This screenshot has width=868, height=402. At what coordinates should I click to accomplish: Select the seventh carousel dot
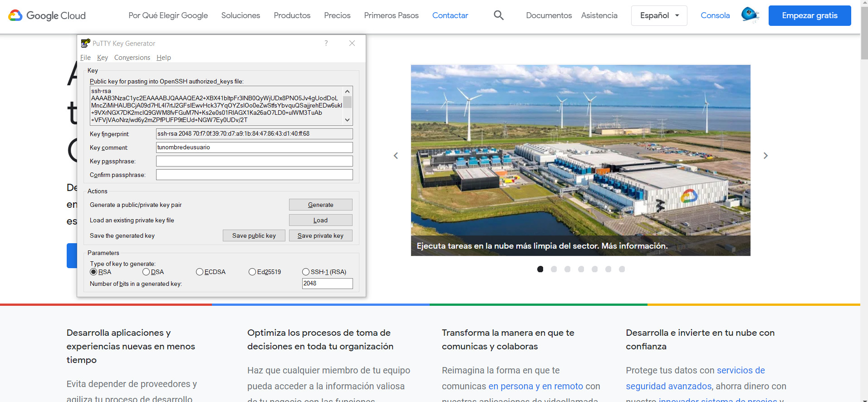point(622,269)
